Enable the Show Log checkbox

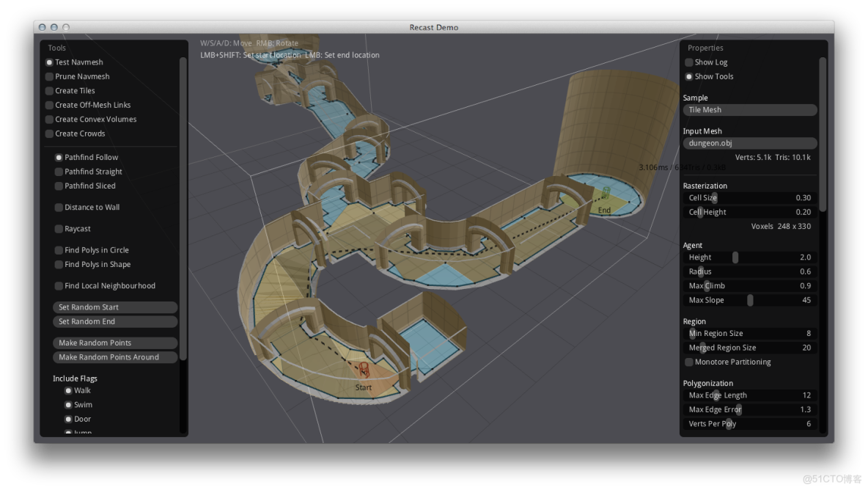689,62
